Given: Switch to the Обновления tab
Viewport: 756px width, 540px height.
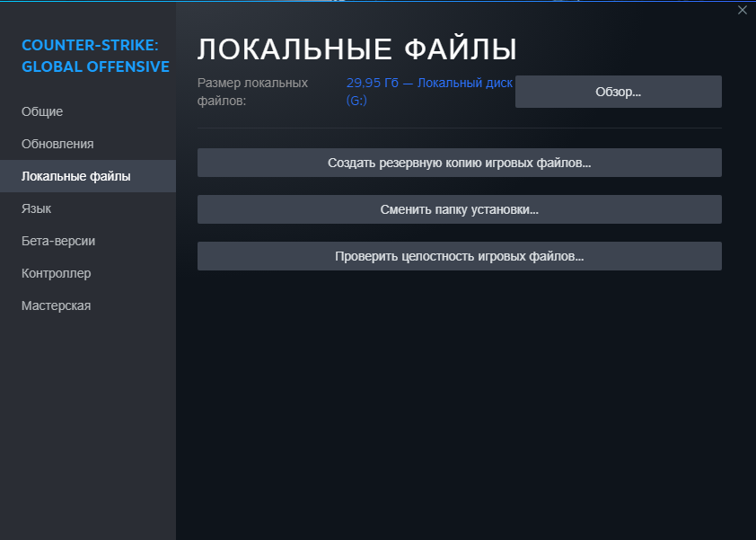Looking at the screenshot, I should [x=57, y=144].
